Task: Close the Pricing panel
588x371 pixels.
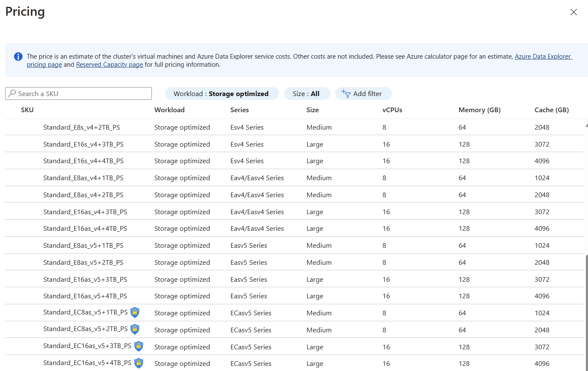Action: tap(574, 12)
